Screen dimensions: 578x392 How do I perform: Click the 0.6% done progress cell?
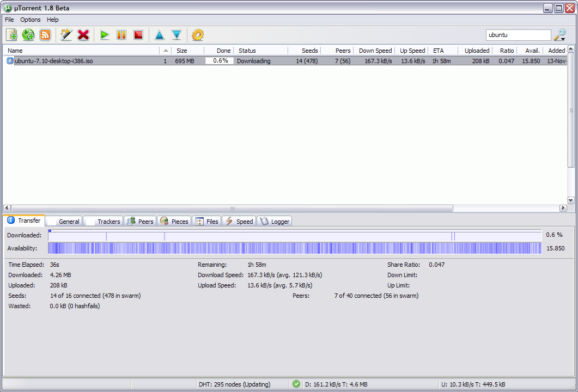[220, 61]
